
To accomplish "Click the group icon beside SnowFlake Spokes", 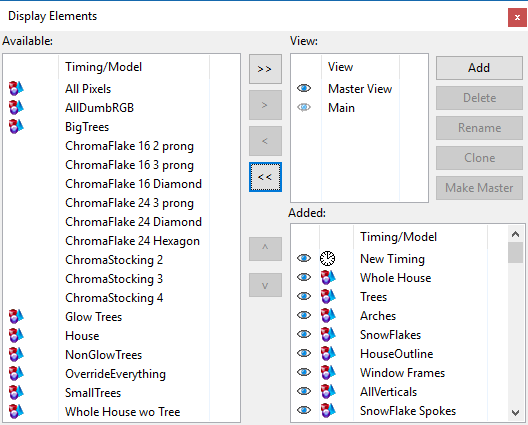I will [328, 411].
